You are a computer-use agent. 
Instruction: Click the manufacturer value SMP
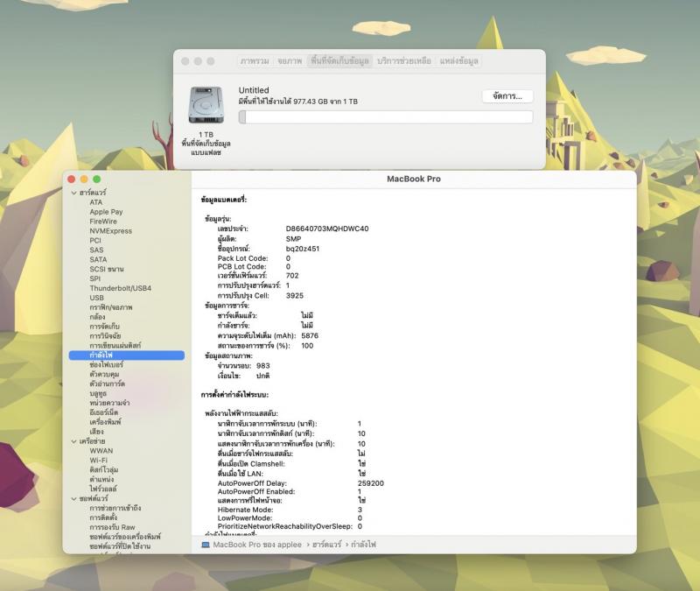[293, 239]
